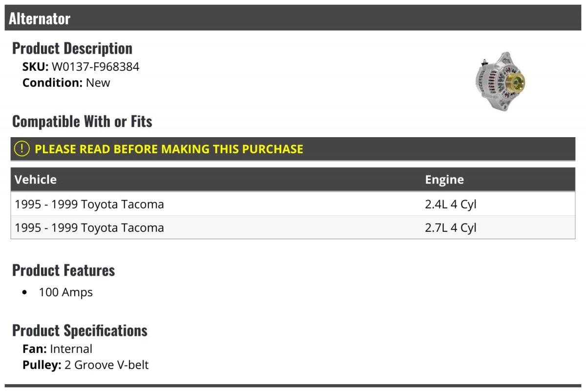Select the Engine column header

click(x=444, y=179)
